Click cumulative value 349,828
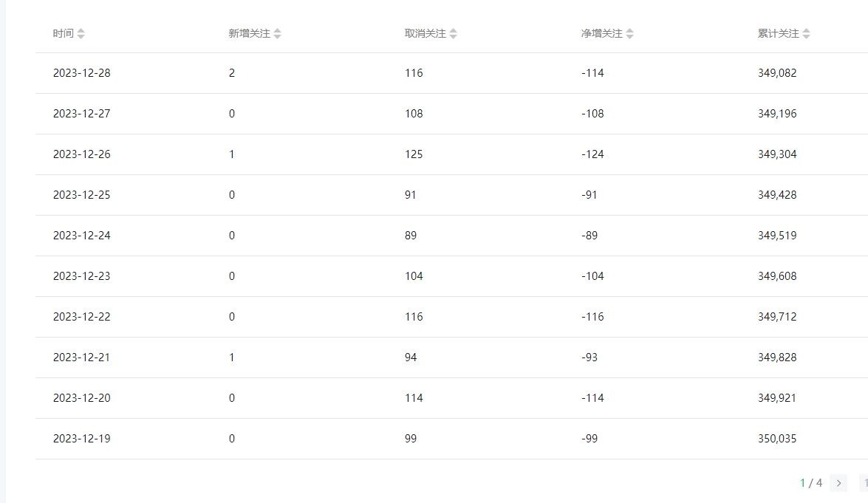The height and width of the screenshot is (503, 868). tap(777, 357)
